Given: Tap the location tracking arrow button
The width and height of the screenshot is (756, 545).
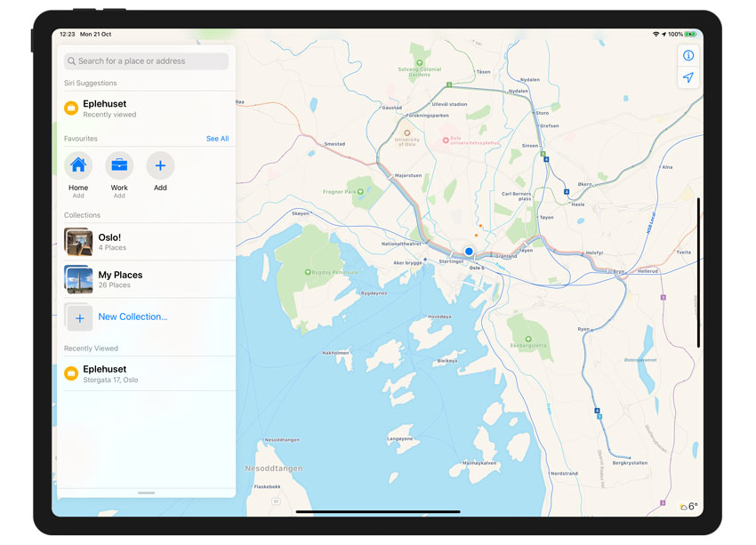Looking at the screenshot, I should point(688,77).
